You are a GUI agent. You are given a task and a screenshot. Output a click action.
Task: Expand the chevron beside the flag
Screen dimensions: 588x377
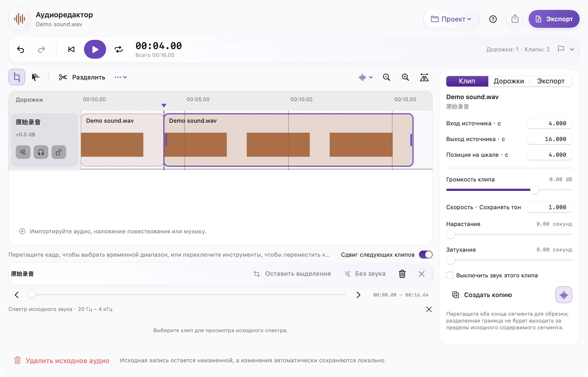tap(572, 49)
